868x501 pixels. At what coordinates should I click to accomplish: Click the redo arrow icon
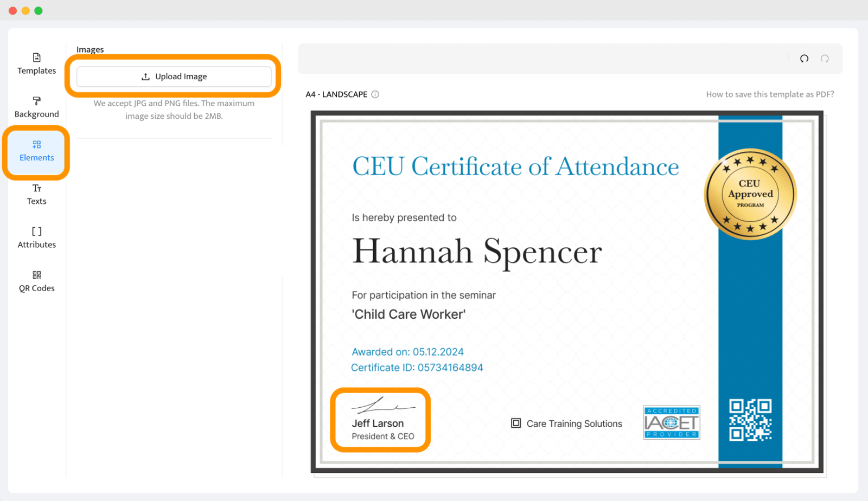tap(825, 59)
